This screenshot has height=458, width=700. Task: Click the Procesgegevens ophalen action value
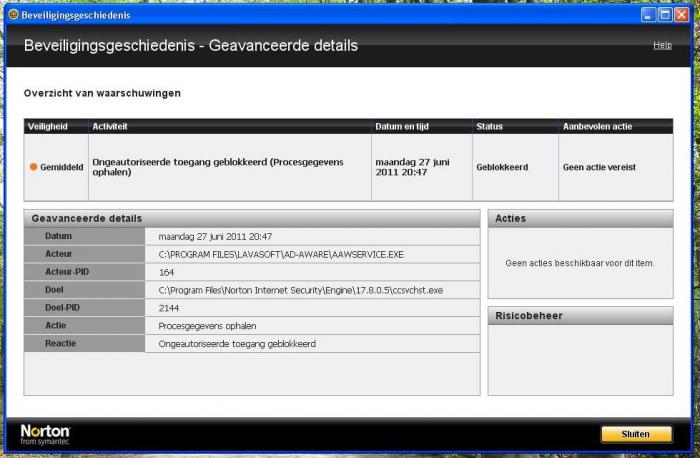(x=207, y=326)
